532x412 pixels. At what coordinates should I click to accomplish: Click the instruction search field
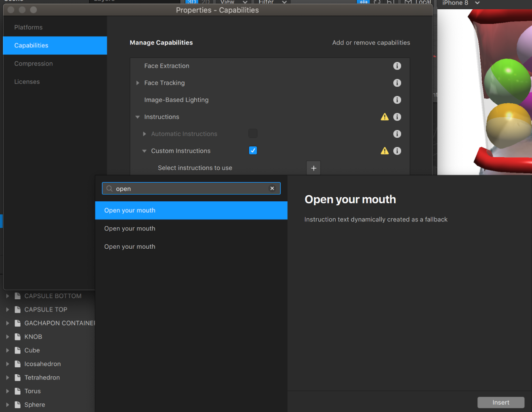(x=191, y=189)
